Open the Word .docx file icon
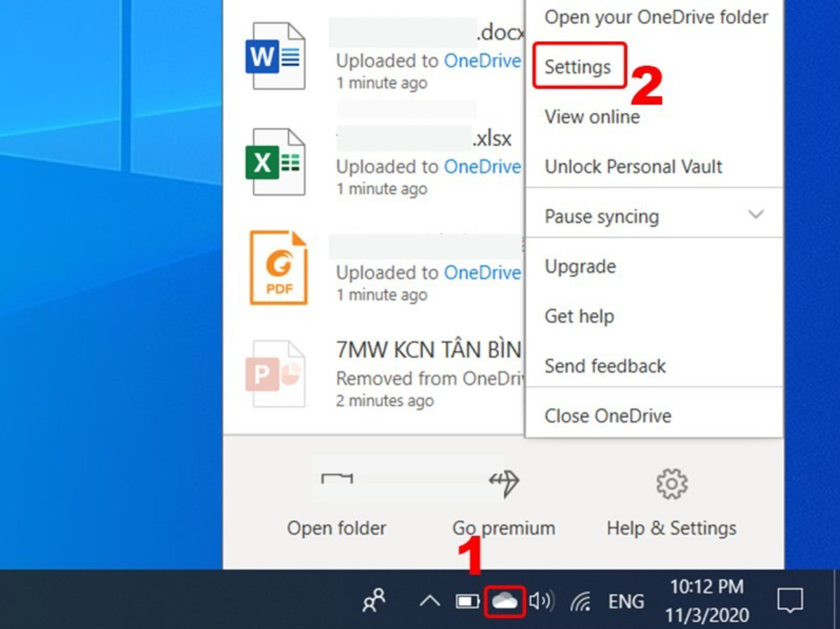The height and width of the screenshot is (629, 840). pyautogui.click(x=276, y=56)
